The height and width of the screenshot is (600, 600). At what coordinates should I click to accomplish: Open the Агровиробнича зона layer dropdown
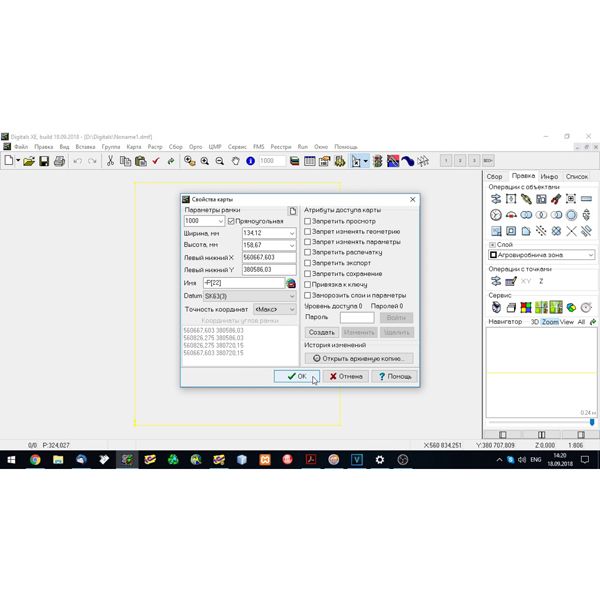pos(541,255)
